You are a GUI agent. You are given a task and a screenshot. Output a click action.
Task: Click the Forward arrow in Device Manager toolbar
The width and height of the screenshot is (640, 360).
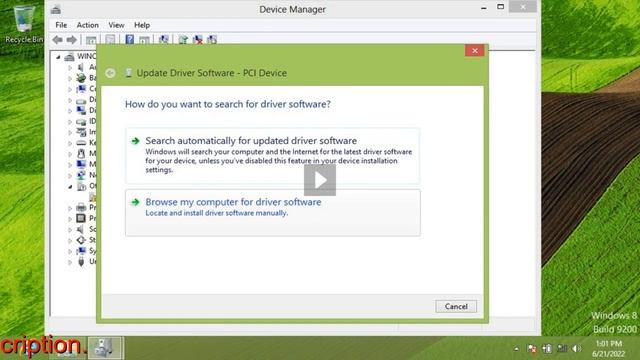click(x=71, y=40)
